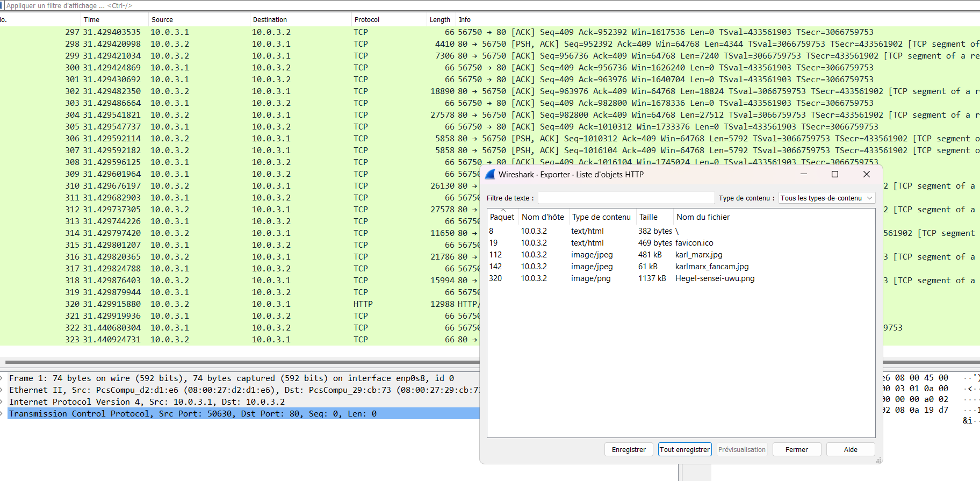Viewport: 980px width, 481px height.
Task: Maximize the HTTP export dialog
Action: [x=835, y=174]
